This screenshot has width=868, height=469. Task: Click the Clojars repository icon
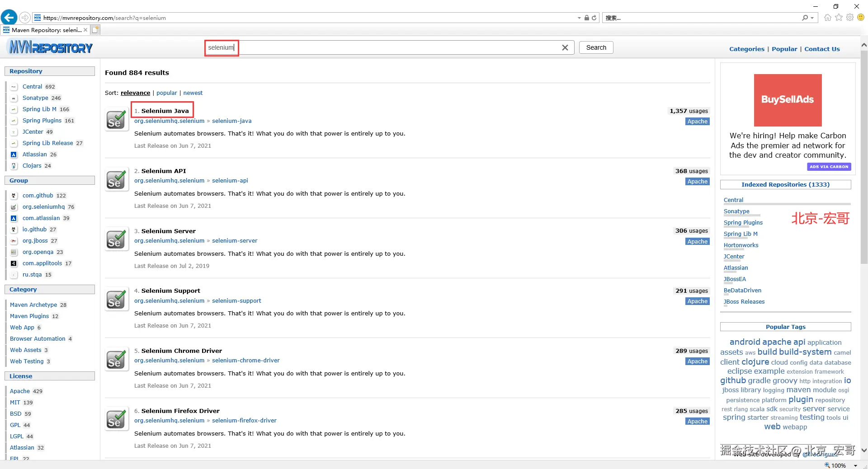click(x=14, y=166)
